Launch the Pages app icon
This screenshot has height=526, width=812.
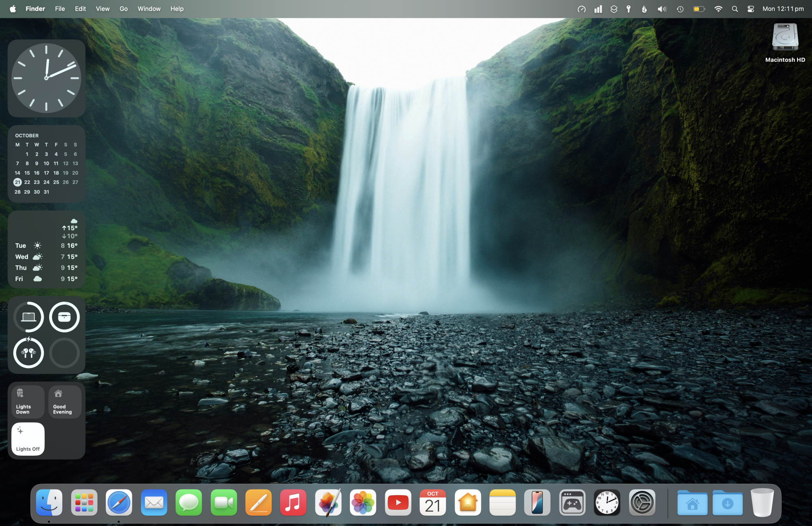point(259,503)
